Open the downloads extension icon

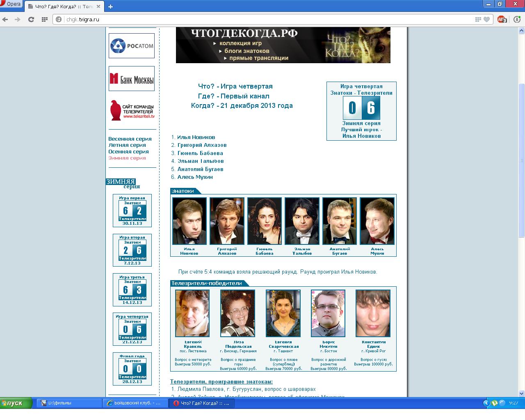517,19
